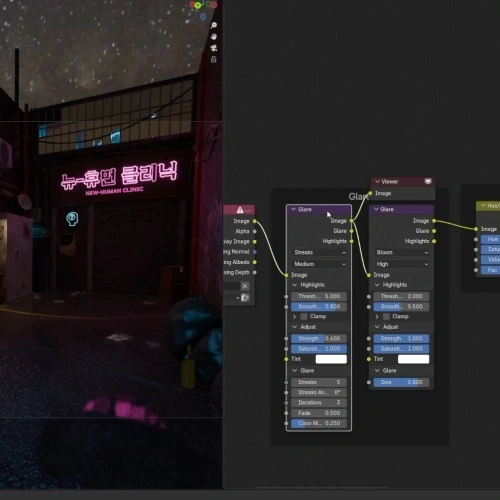Click the zoom magnifier icon in the viewport

coord(214,25)
